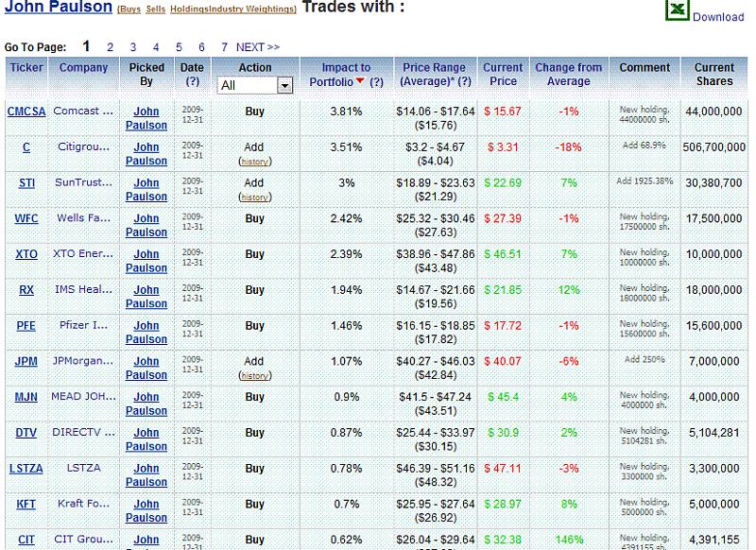Click the $40.27 - $46.03 price range
The height and width of the screenshot is (550, 756).
[x=436, y=361]
